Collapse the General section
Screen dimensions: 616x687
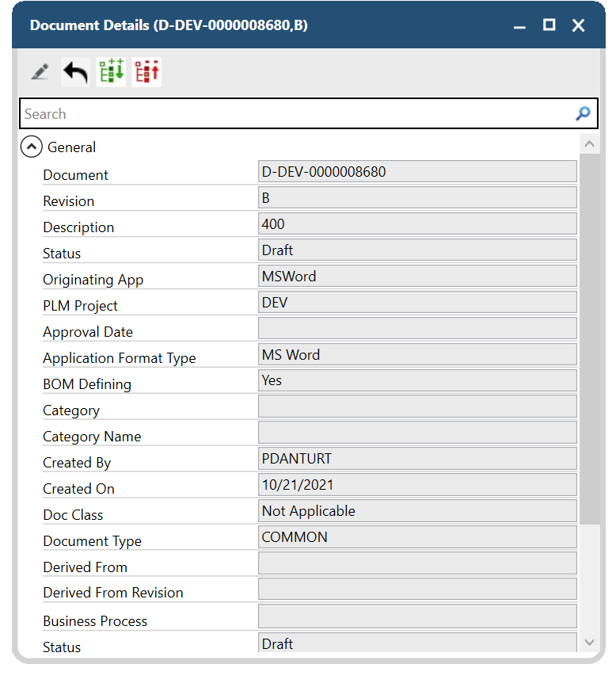tap(31, 147)
